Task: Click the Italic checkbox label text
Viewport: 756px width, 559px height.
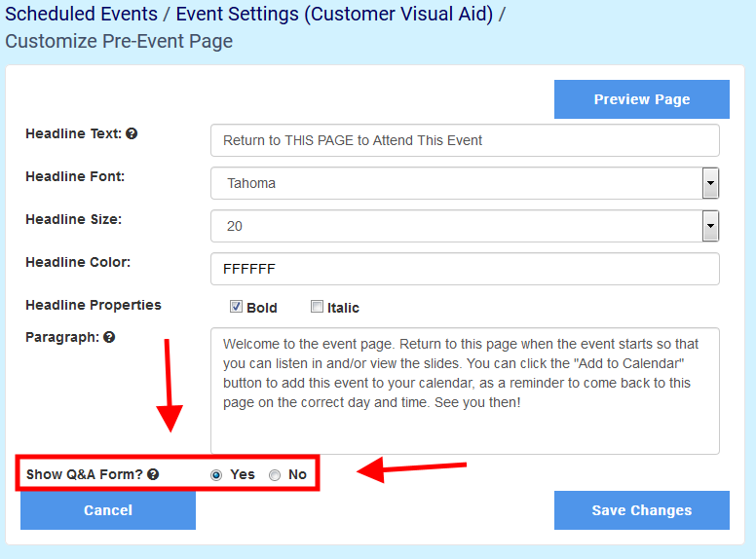Action: 343,308
